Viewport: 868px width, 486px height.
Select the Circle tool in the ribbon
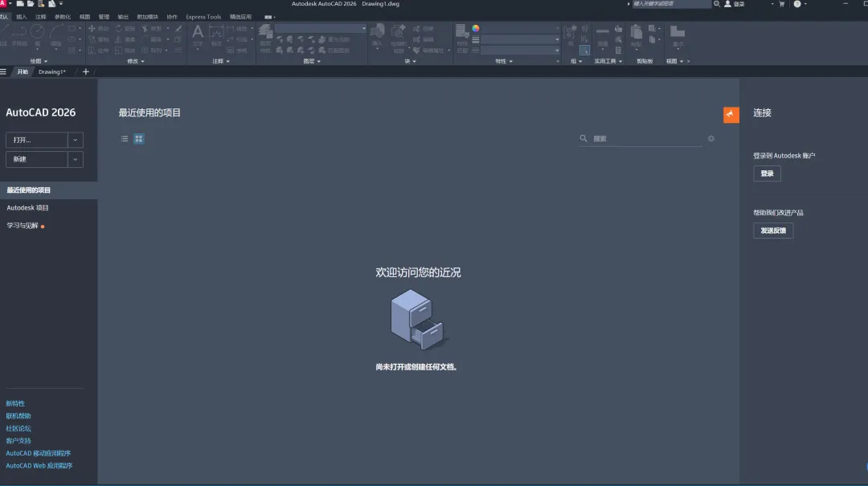37,35
